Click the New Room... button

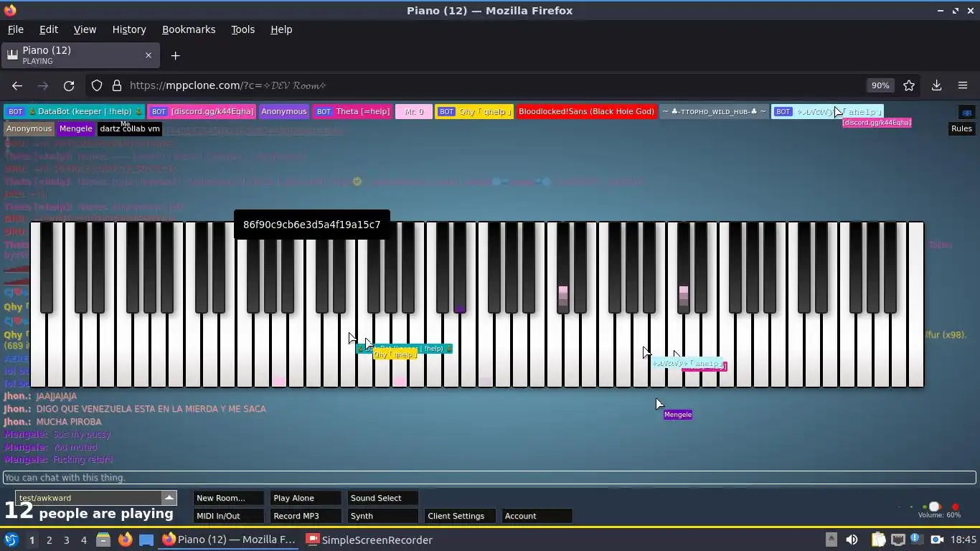click(228, 498)
